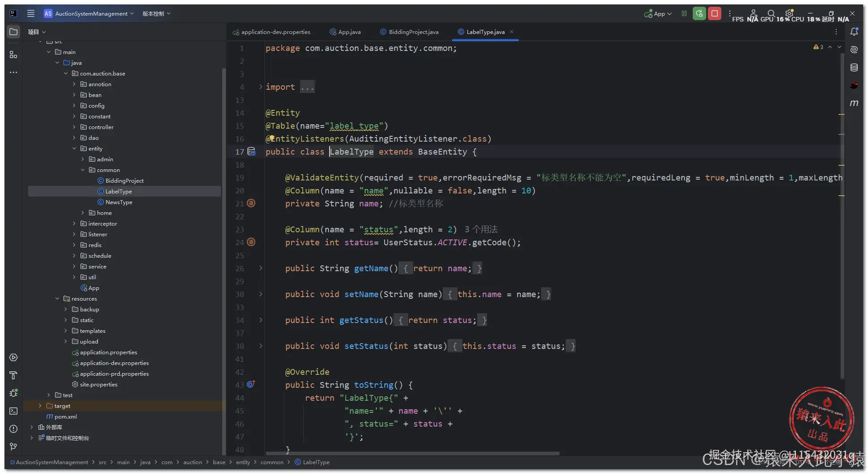Open the 项目 view dropdown
The width and height of the screenshot is (868, 474).
[x=37, y=32]
